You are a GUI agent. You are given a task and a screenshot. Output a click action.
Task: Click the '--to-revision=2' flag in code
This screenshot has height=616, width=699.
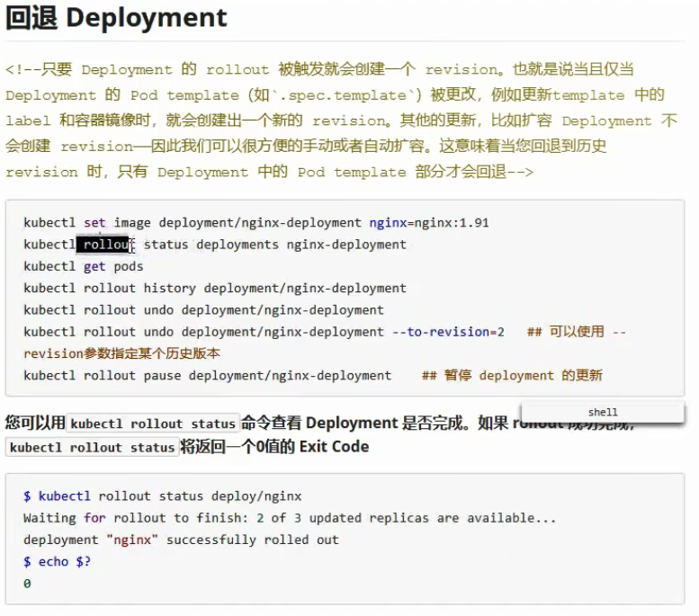pyautogui.click(x=448, y=332)
